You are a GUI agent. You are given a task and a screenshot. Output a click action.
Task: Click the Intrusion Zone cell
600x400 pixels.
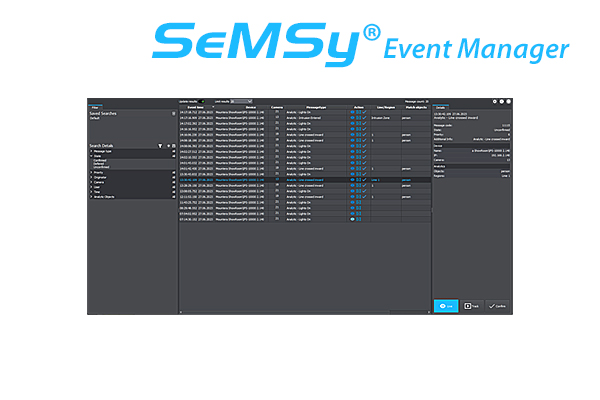(x=380, y=118)
